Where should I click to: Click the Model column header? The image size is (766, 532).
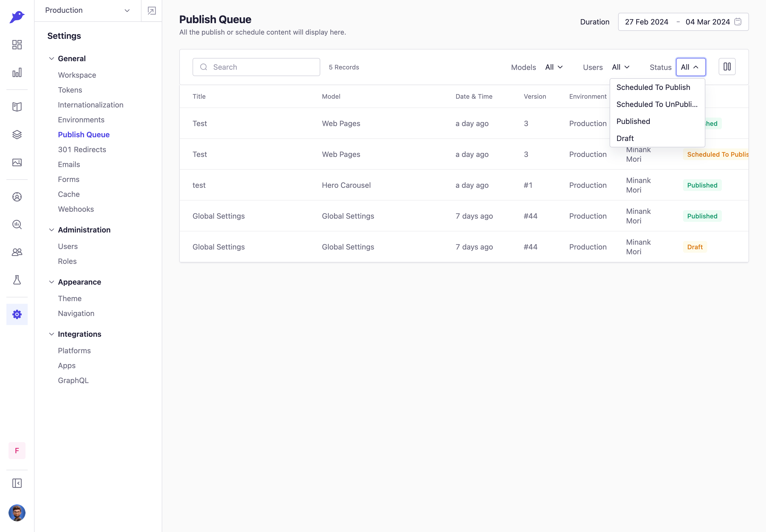(x=331, y=96)
